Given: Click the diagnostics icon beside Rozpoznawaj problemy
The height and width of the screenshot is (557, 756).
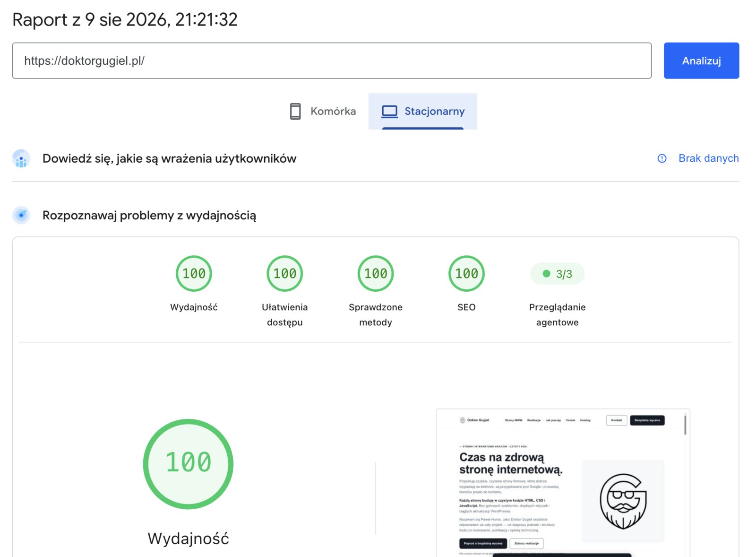Looking at the screenshot, I should click(x=21, y=215).
